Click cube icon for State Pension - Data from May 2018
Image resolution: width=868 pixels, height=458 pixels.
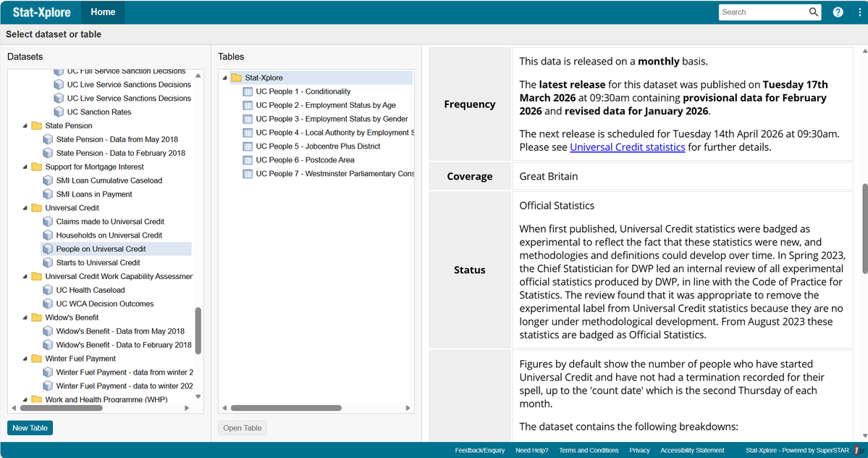(x=48, y=140)
